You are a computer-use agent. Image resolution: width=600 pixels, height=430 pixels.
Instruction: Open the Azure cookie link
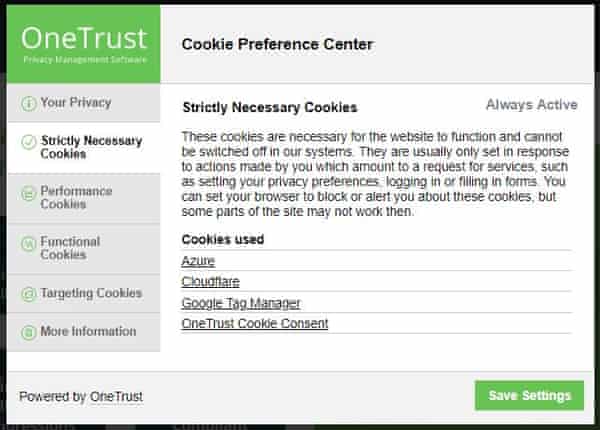point(198,261)
